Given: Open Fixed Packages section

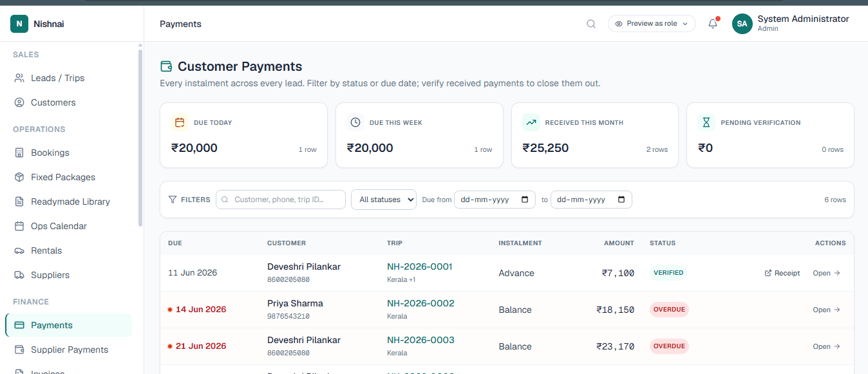Looking at the screenshot, I should point(68,177).
